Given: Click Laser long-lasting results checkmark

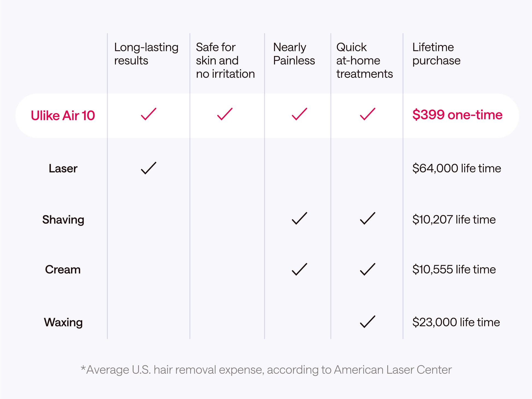Looking at the screenshot, I should click(148, 168).
